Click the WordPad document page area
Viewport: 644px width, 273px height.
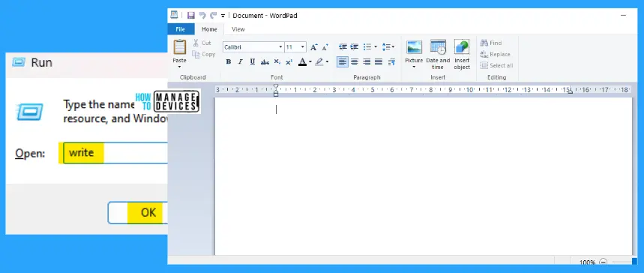(x=423, y=176)
